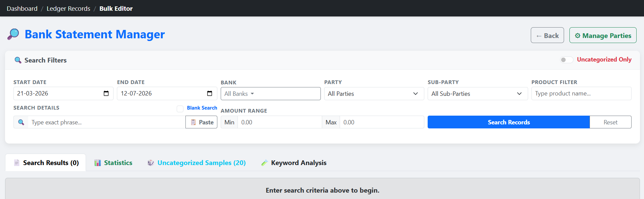Click the Uncategorized Only red label

[604, 59]
